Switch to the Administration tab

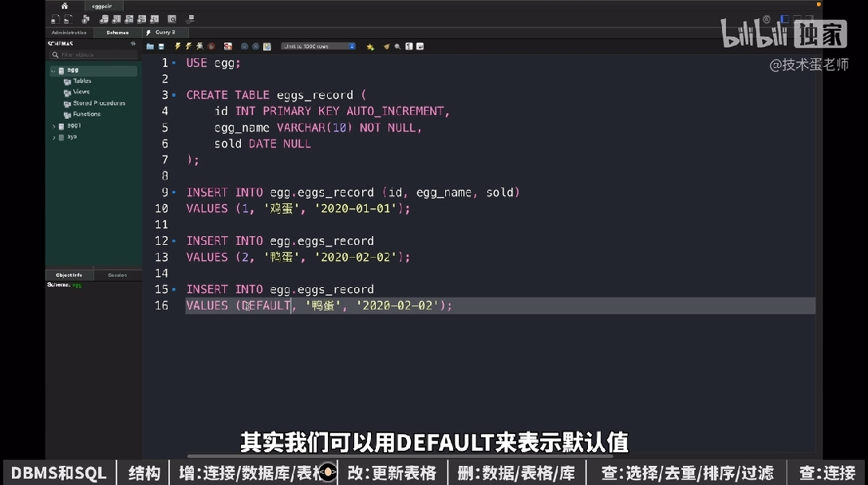69,33
